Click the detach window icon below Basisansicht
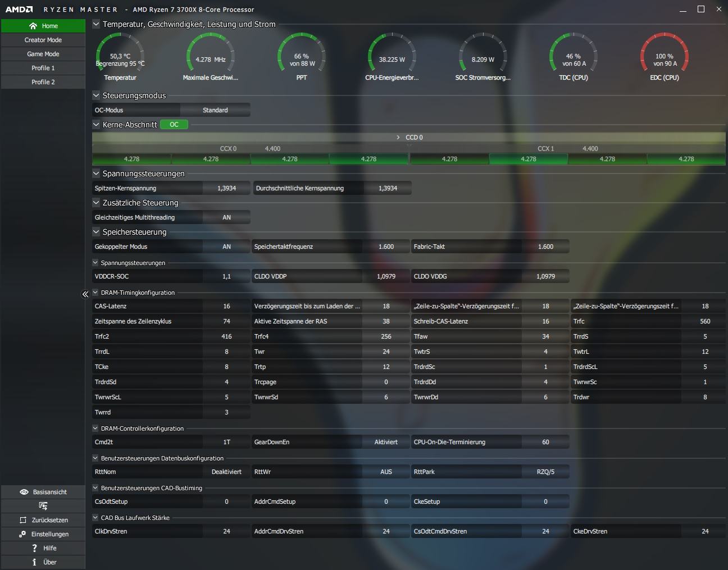The height and width of the screenshot is (570, 728). pyautogui.click(x=43, y=506)
